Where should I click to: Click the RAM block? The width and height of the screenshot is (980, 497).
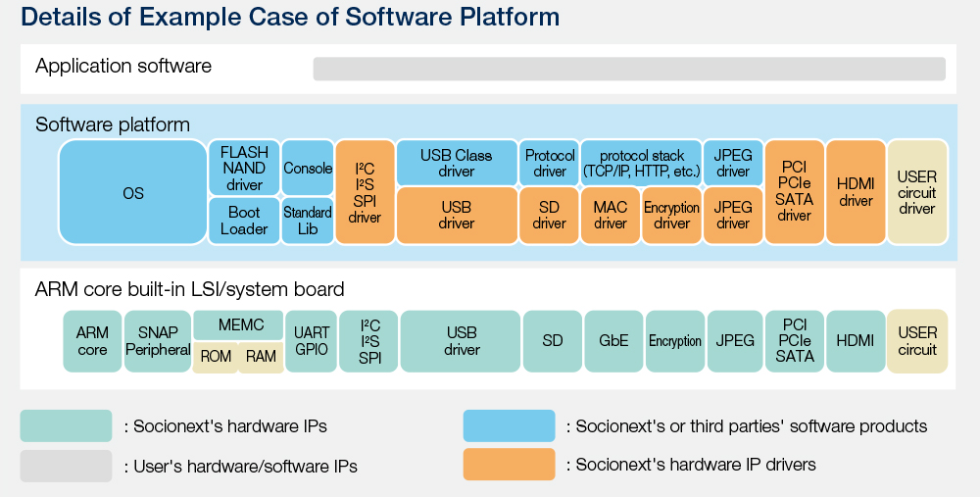262,357
